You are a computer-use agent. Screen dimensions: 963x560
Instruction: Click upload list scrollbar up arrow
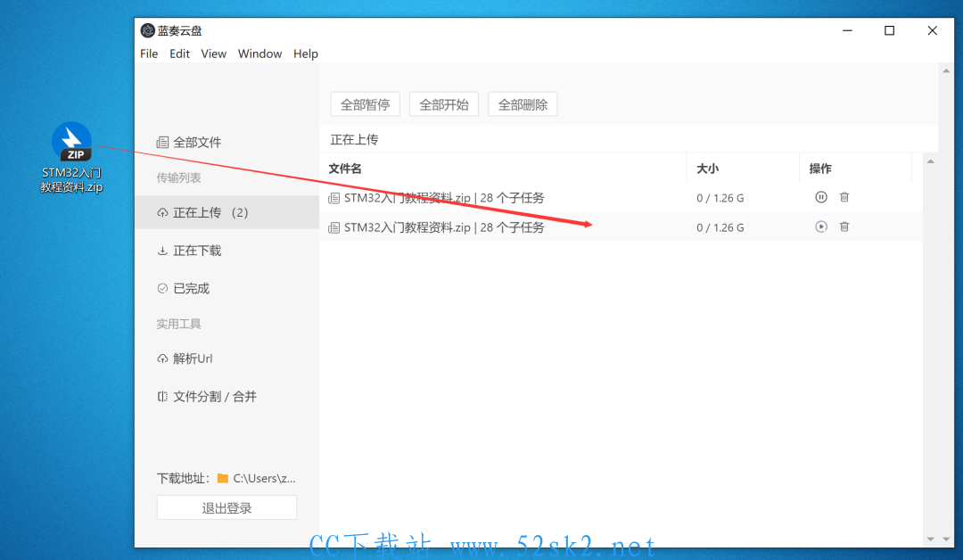[930, 161]
